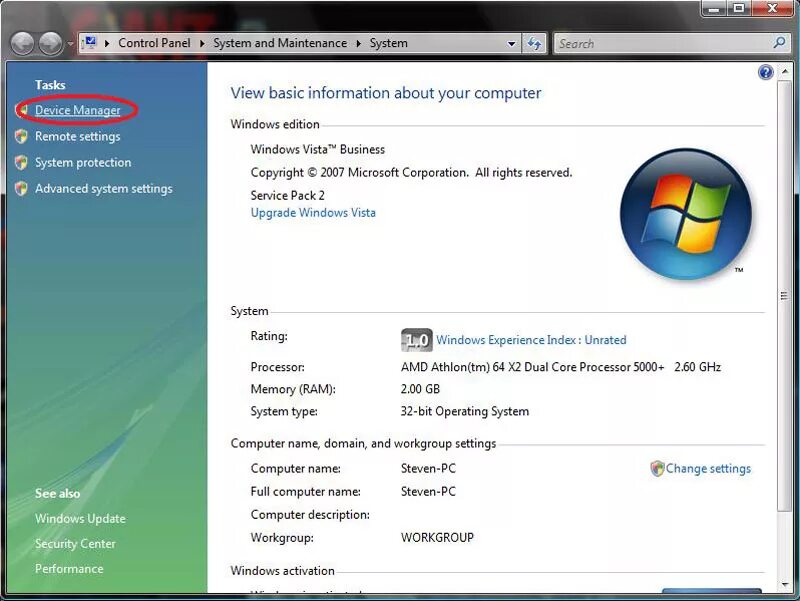The width and height of the screenshot is (800, 601).
Task: Expand arrow before Control Panel breadcrumb
Action: coord(107,43)
